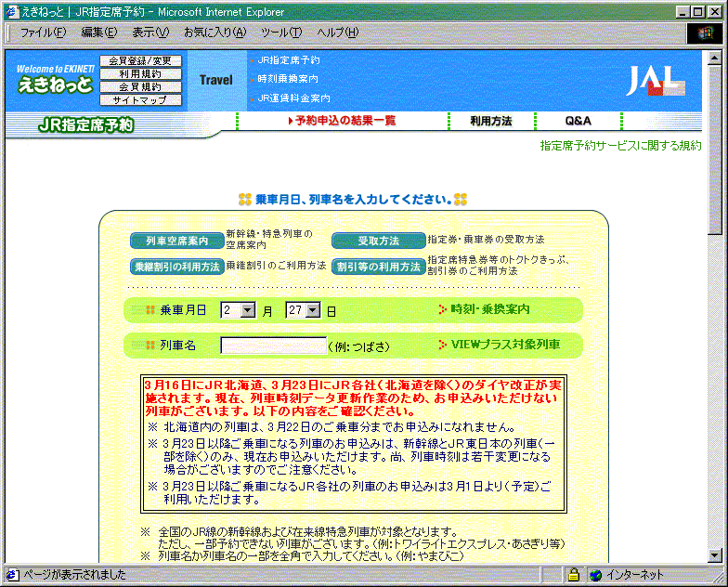Click the vertical scrollbar thumb

click(x=715, y=150)
